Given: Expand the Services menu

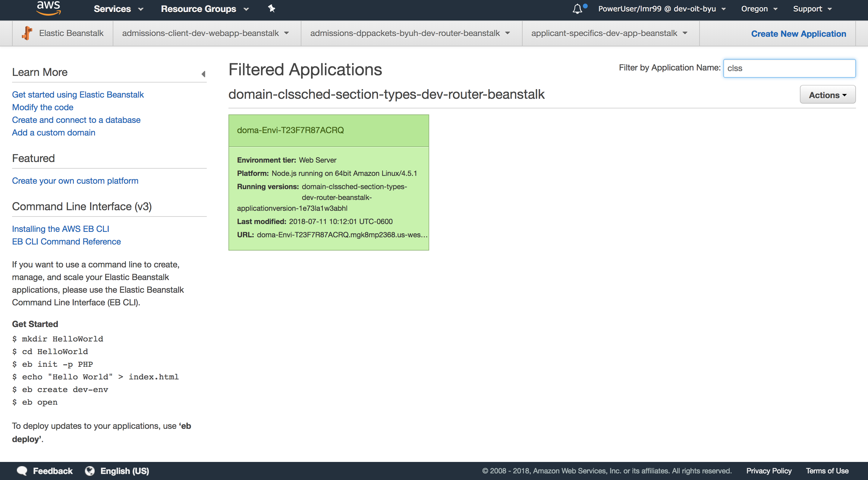Looking at the screenshot, I should point(118,9).
